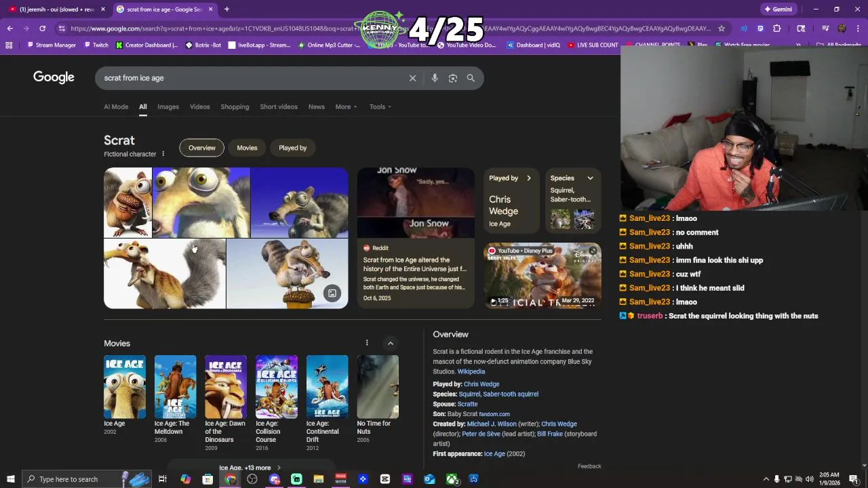Screen dimensions: 868x488
Task: Open the Tools dropdown
Action: pos(380,106)
